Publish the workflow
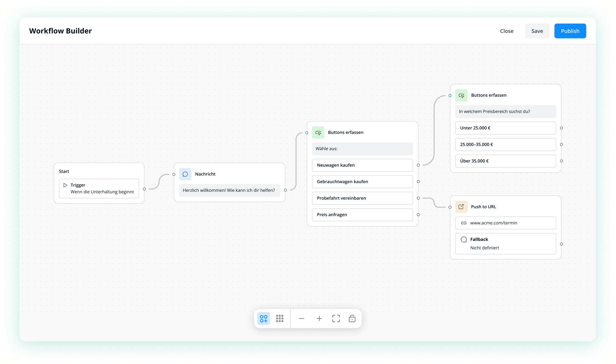This screenshot has height=364, width=616. click(x=570, y=31)
